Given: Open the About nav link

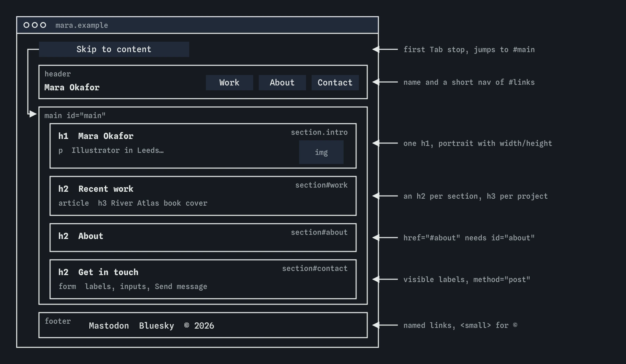Looking at the screenshot, I should tap(282, 83).
